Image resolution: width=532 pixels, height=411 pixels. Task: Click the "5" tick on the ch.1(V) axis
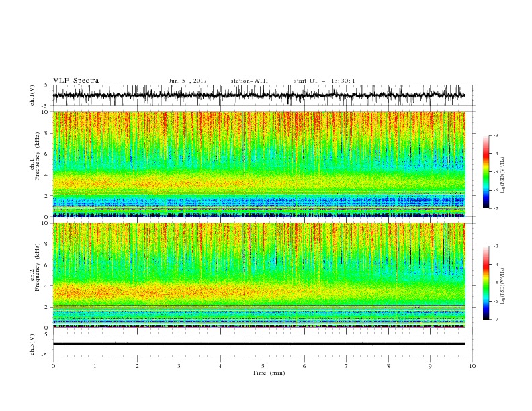tap(46, 85)
